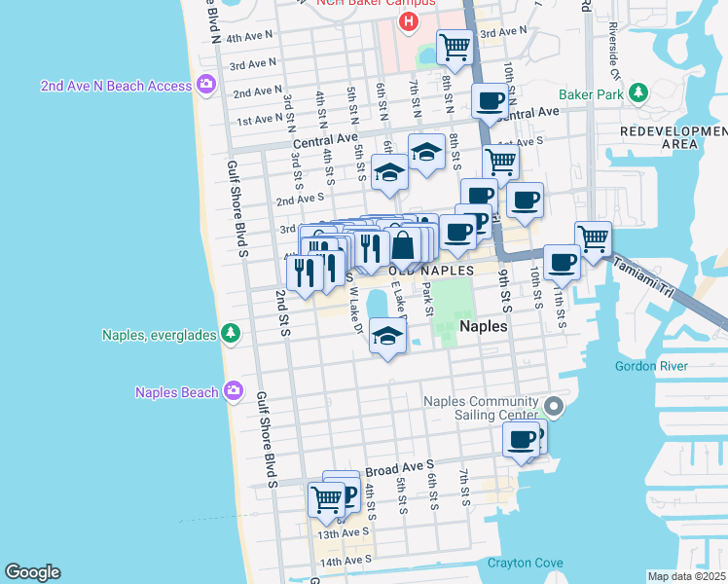Click the shopping cart marker near 3rd Ave N
Screen dimensions: 728x584
(455, 48)
